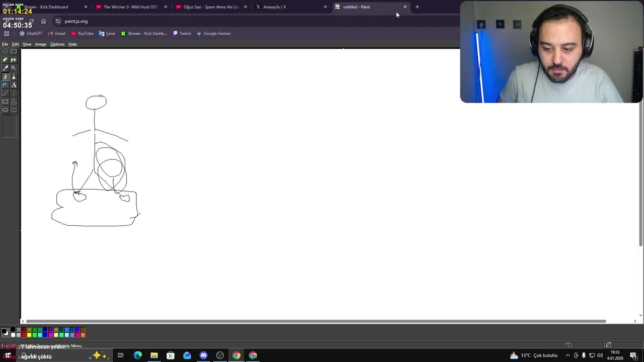
Task: Select the Rectangle shape tool
Action: pyautogui.click(x=5, y=102)
